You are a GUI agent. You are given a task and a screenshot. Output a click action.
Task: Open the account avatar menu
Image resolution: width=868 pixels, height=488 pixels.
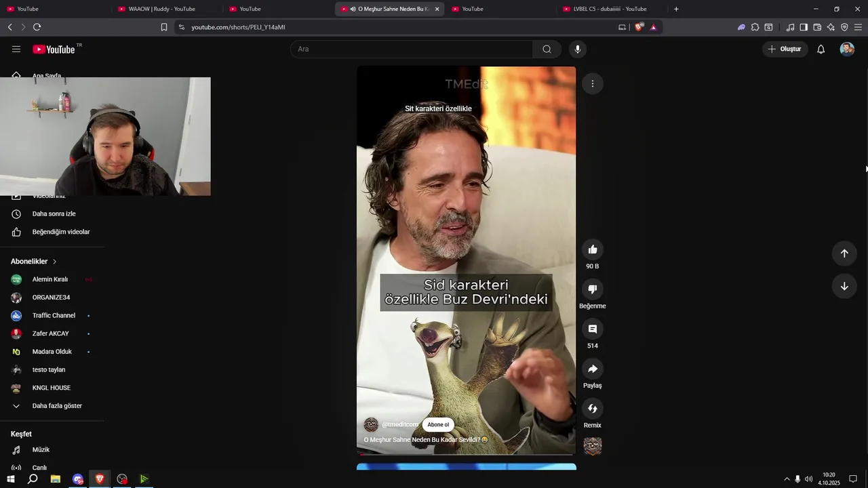point(847,49)
